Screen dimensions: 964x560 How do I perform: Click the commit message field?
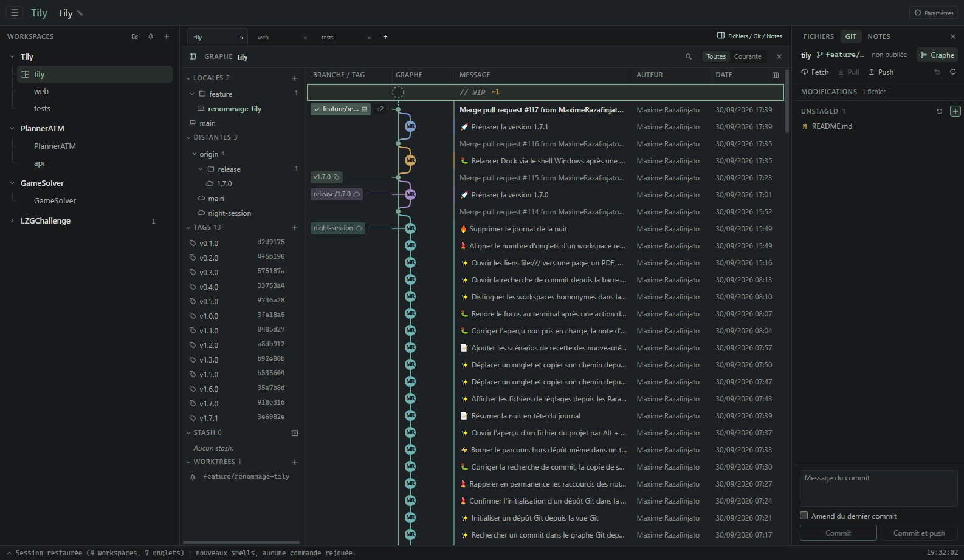click(879, 488)
